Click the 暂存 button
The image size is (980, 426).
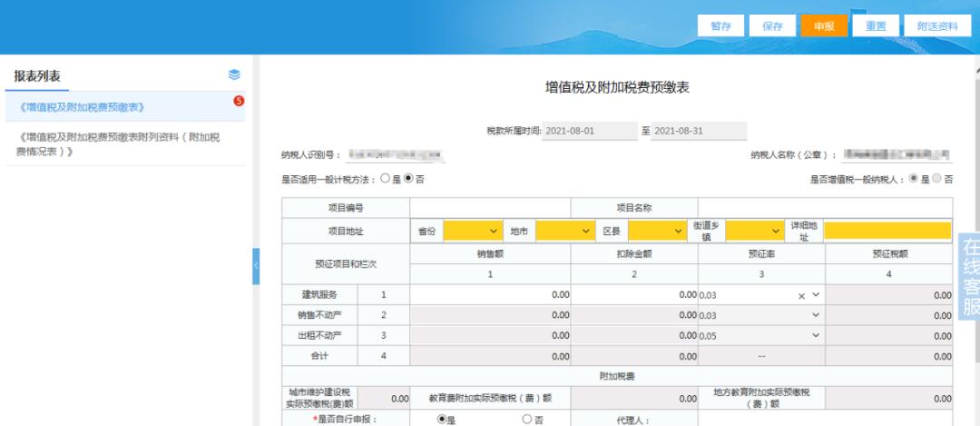coord(721,26)
